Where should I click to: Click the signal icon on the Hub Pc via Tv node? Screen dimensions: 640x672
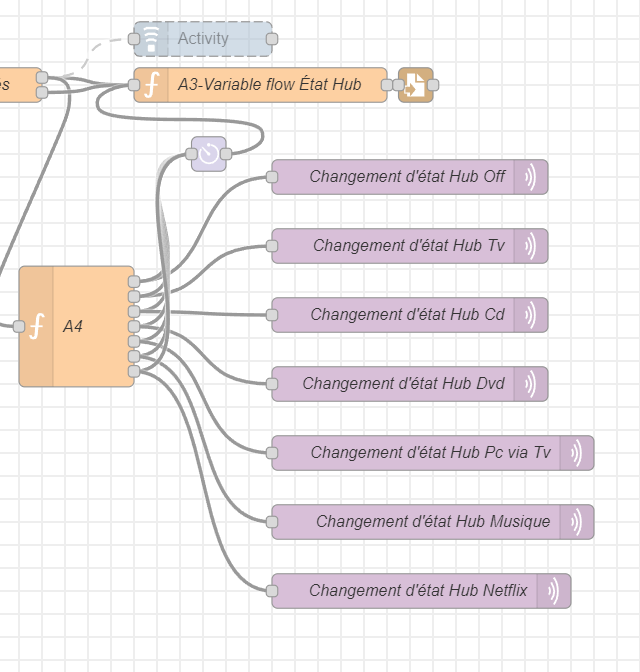tap(577, 453)
